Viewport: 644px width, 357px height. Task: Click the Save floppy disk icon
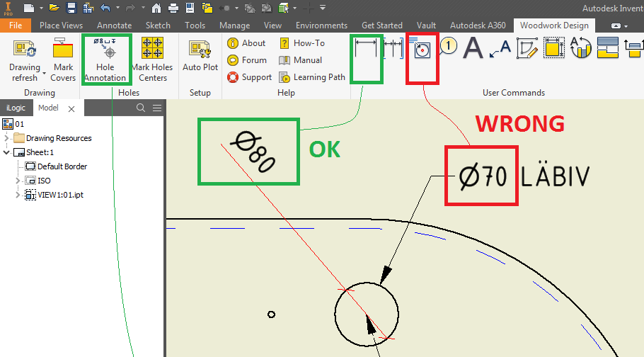(71, 8)
